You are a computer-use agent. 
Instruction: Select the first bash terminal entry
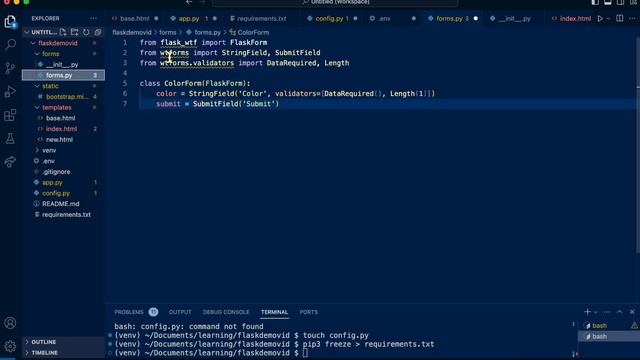[x=608, y=326]
